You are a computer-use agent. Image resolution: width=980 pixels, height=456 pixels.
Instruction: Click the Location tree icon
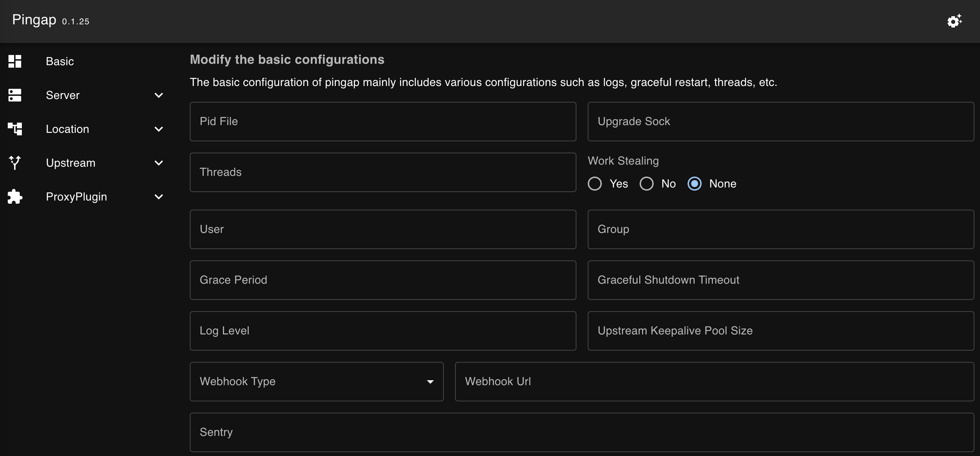pos(15,129)
